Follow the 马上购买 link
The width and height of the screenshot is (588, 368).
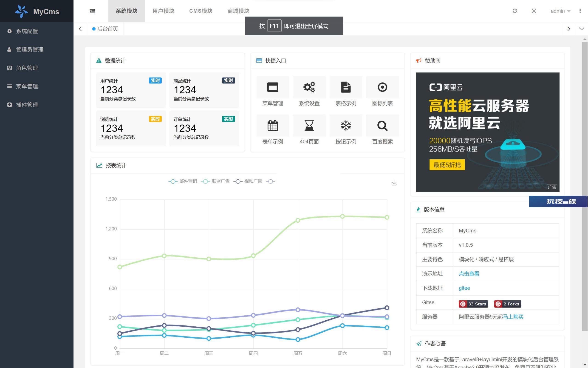(x=513, y=317)
